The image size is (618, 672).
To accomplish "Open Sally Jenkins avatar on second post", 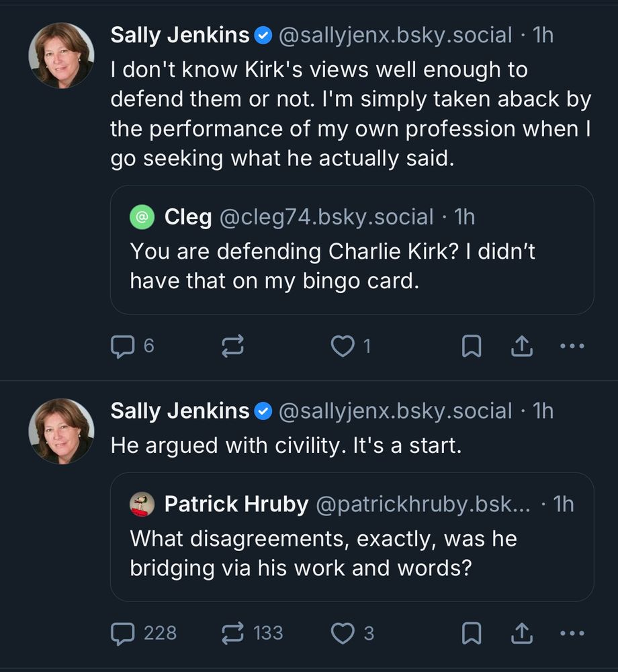I will point(61,431).
